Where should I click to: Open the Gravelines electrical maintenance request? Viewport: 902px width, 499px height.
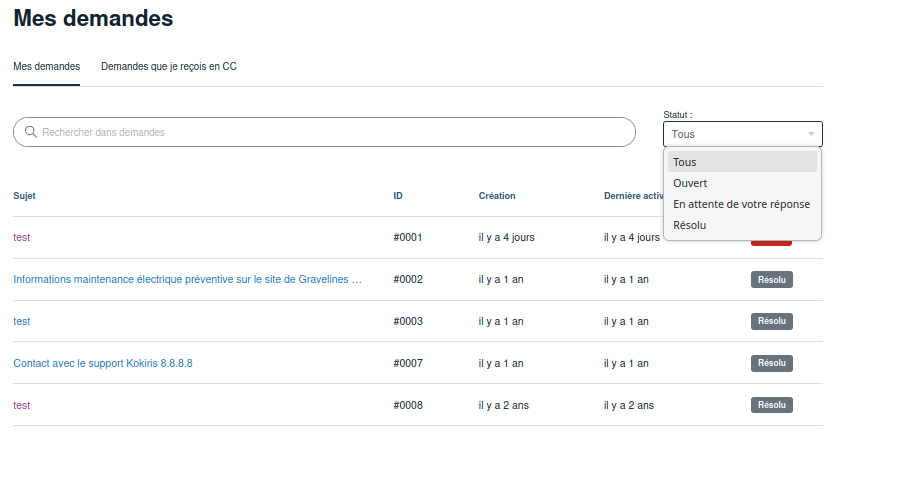tap(188, 280)
